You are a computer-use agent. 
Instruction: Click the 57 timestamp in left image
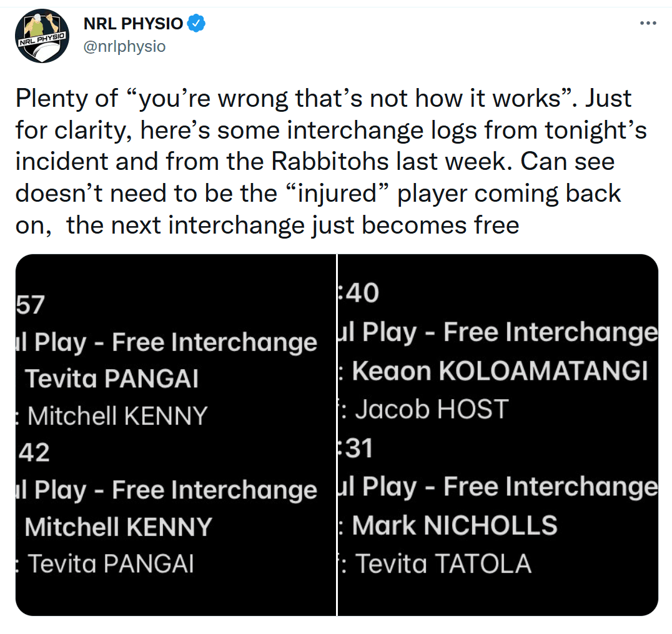click(x=31, y=305)
